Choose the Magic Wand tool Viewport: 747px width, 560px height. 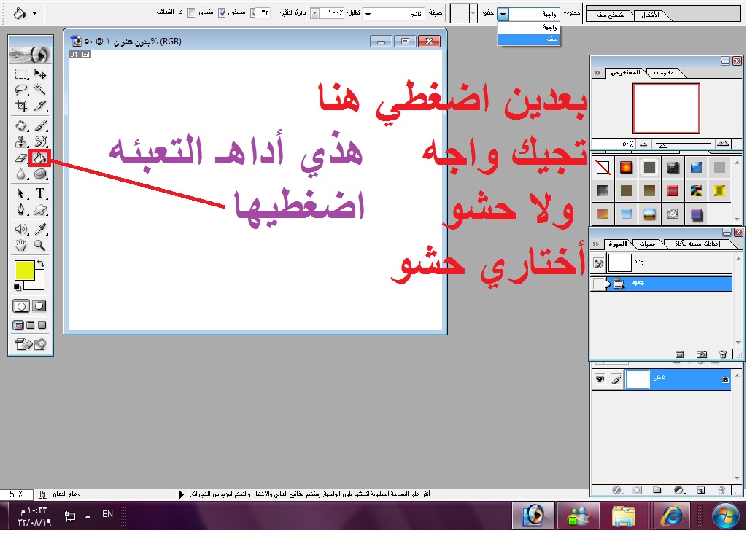[x=40, y=89]
